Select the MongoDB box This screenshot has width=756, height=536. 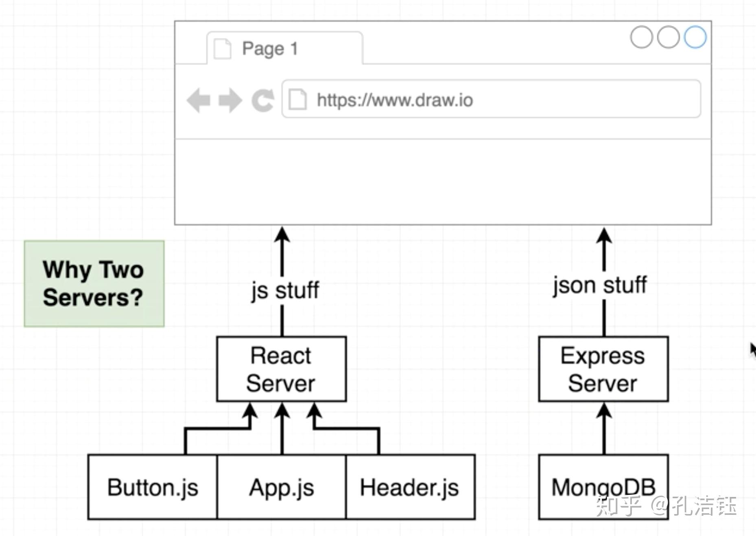pyautogui.click(x=603, y=487)
